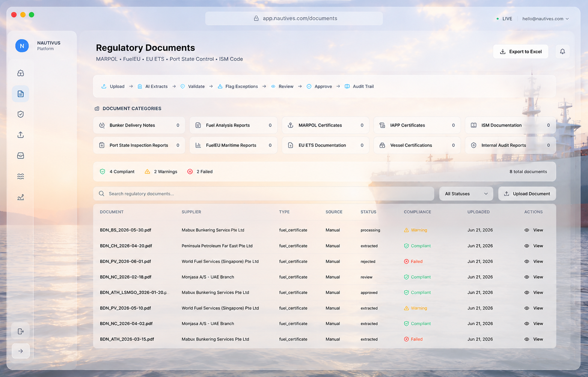Click the DOCUMENT column header
This screenshot has height=377, width=588.
112,212
